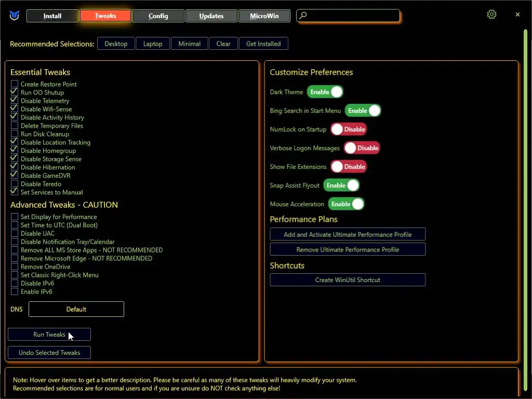Add and Activate Ultimate Performance Profile
The width and height of the screenshot is (532, 399).
[x=348, y=234]
